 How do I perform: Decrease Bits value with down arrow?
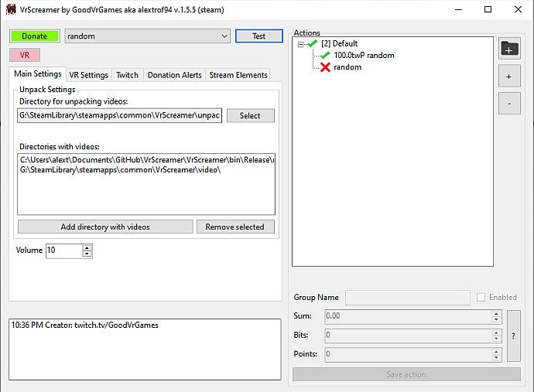click(x=496, y=339)
